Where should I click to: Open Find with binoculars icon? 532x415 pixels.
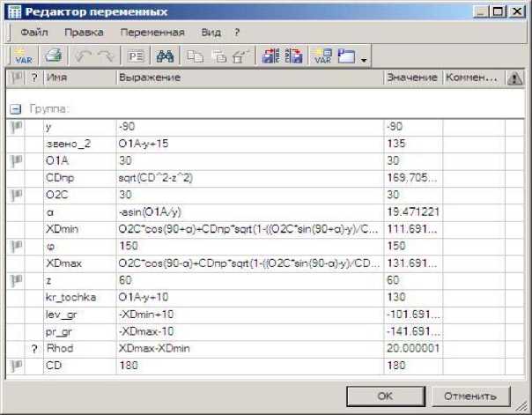pyautogui.click(x=165, y=56)
